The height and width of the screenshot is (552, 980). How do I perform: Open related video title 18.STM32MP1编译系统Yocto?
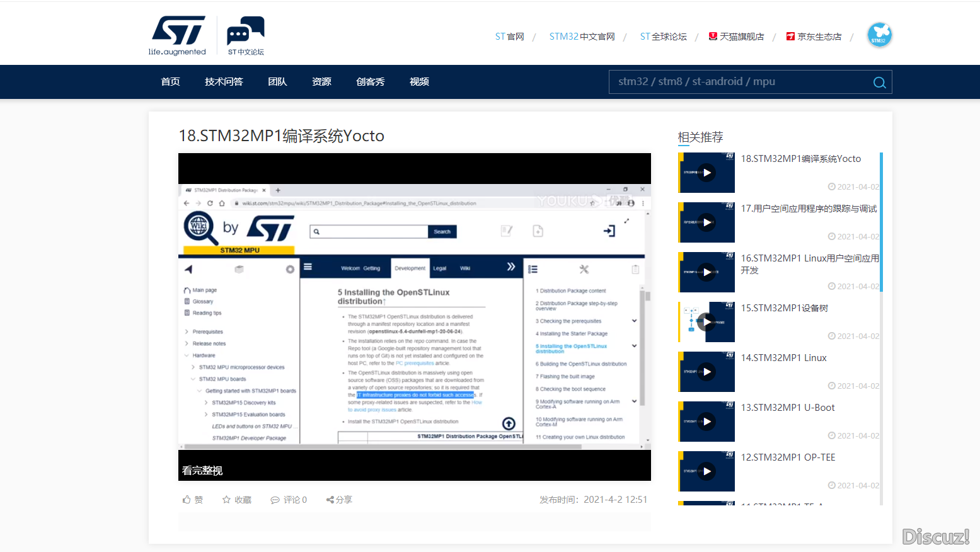801,159
